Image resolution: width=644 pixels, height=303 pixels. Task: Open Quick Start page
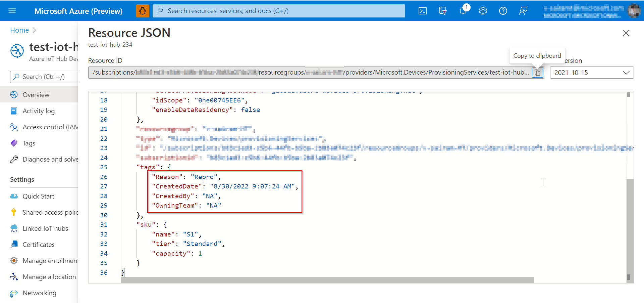39,196
